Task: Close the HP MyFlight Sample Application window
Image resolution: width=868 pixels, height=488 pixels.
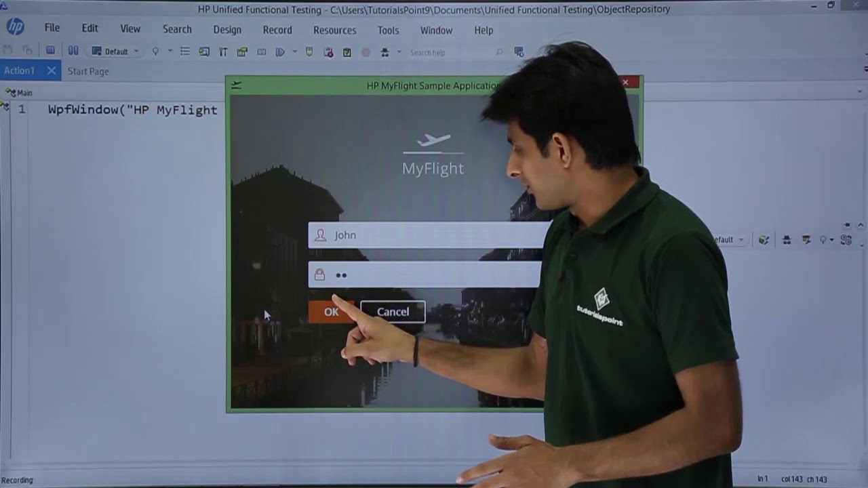Action: click(x=626, y=83)
